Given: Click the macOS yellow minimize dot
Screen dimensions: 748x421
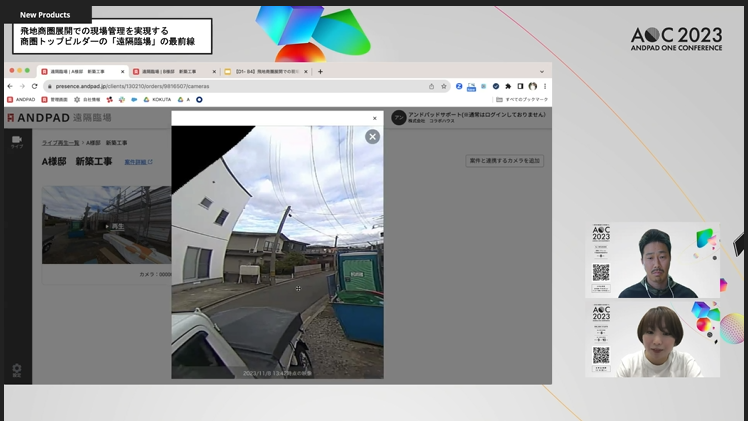Looking at the screenshot, I should point(20,71).
